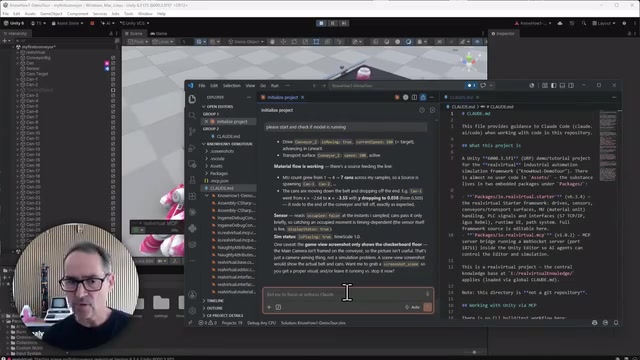
Task: Click Unity Play button
Action: pos(321,23)
